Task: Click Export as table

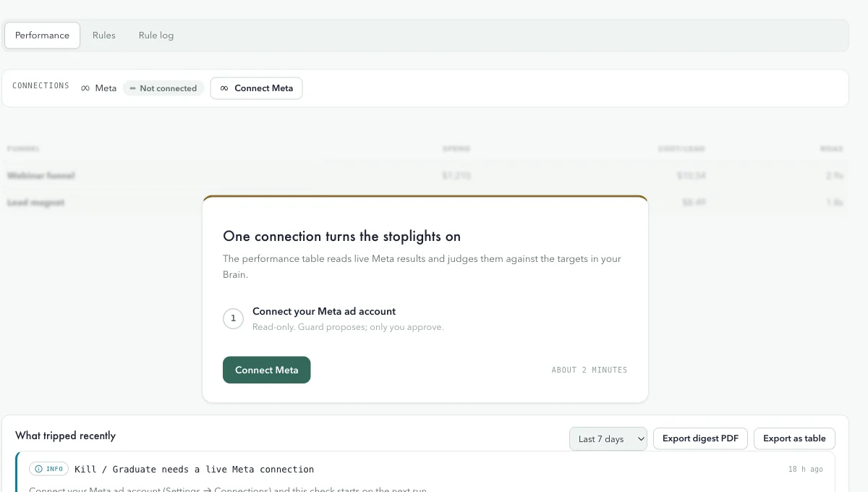Action: pyautogui.click(x=794, y=438)
